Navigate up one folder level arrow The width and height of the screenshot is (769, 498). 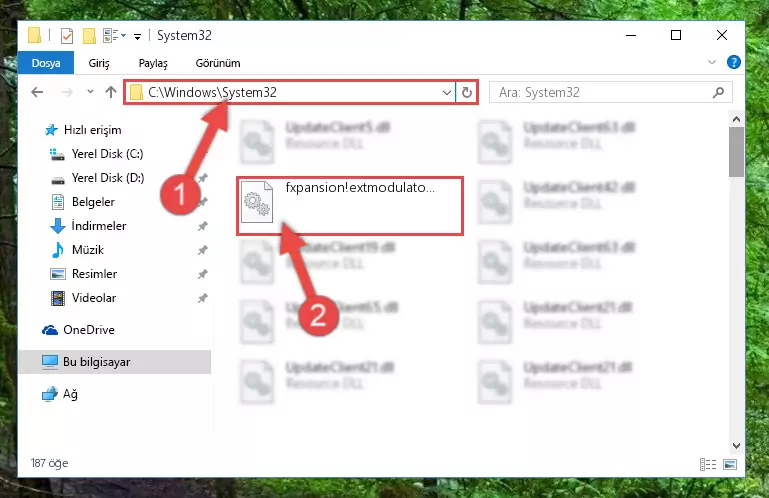click(x=111, y=92)
